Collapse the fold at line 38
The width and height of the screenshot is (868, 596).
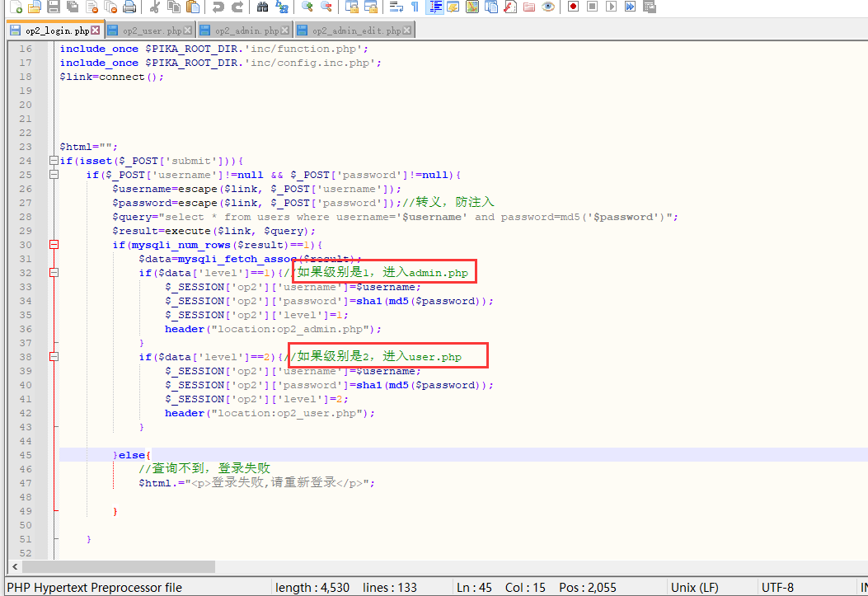point(54,357)
